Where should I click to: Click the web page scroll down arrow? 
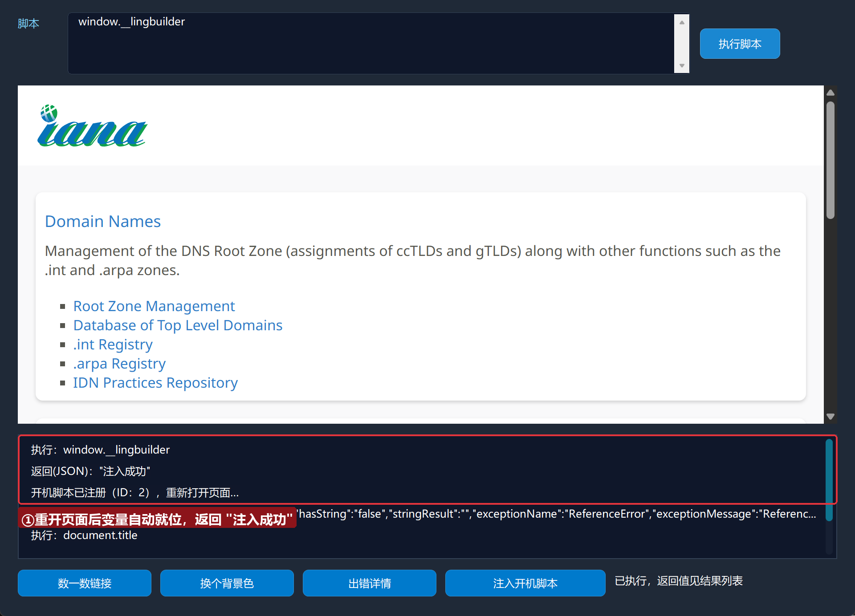pyautogui.click(x=831, y=417)
